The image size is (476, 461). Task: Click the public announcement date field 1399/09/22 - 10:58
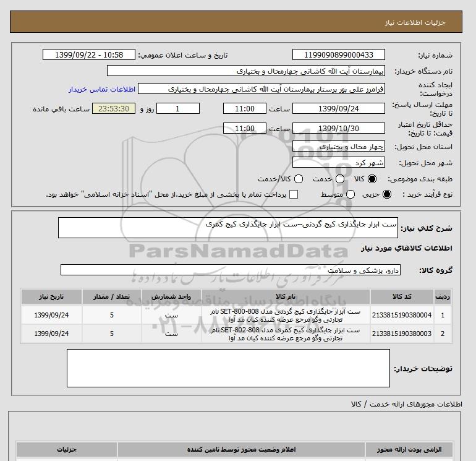tap(89, 55)
